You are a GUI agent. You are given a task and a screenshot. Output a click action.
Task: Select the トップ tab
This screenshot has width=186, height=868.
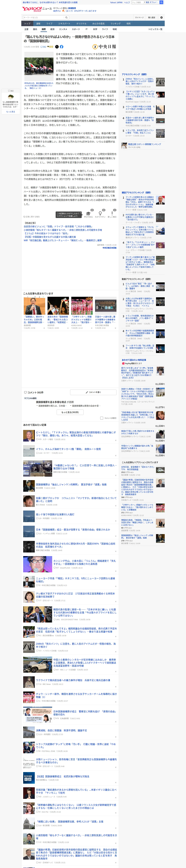(27, 24)
